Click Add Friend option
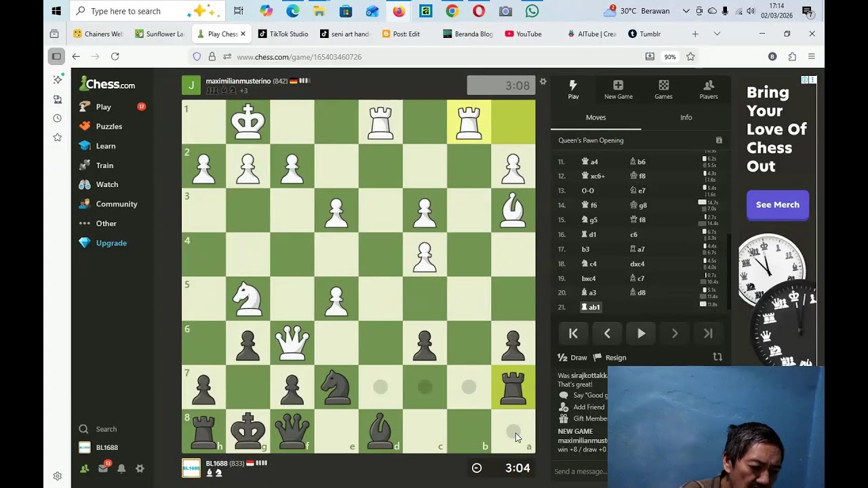 coord(583,407)
